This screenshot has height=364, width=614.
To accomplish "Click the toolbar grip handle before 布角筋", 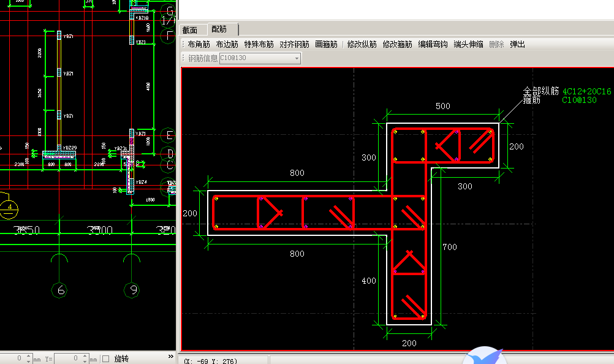I will tap(183, 44).
